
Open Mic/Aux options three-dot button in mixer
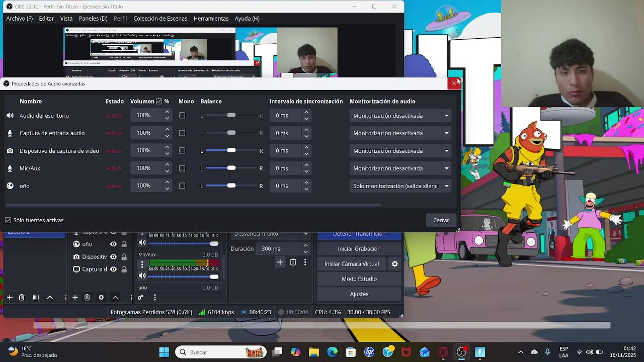tap(142, 264)
